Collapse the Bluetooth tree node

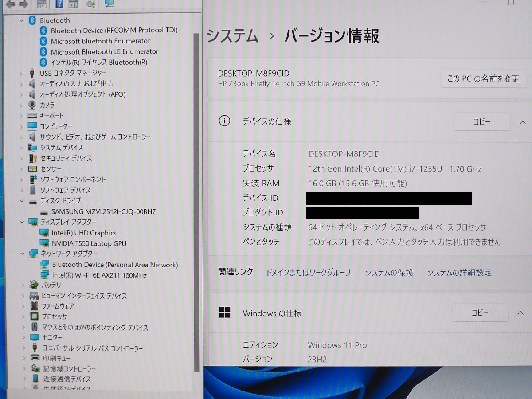click(21, 20)
